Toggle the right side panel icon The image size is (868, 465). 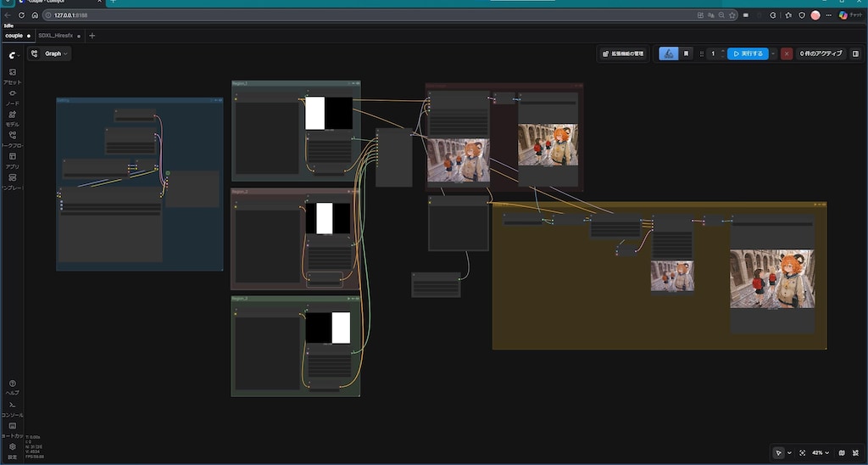pos(855,53)
